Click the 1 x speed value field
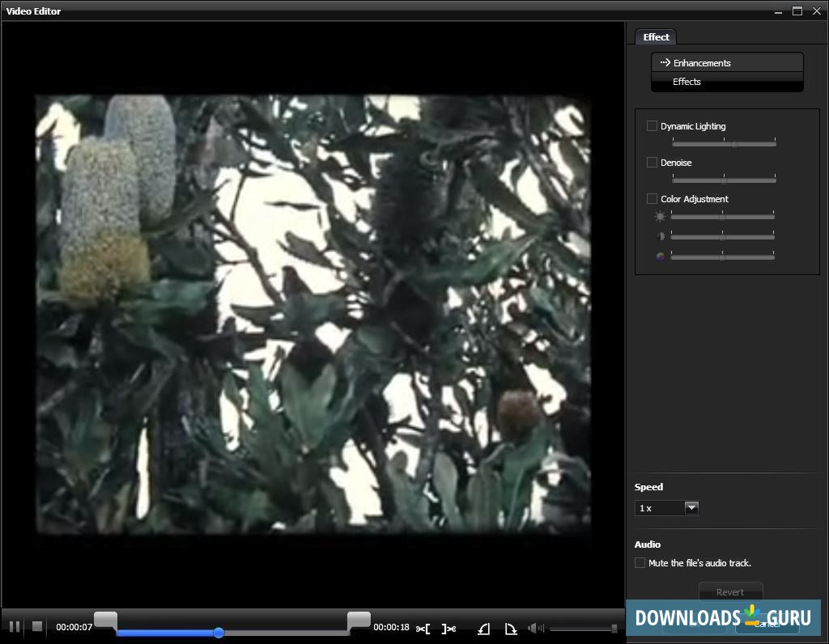This screenshot has width=829, height=644. pyautogui.click(x=660, y=508)
